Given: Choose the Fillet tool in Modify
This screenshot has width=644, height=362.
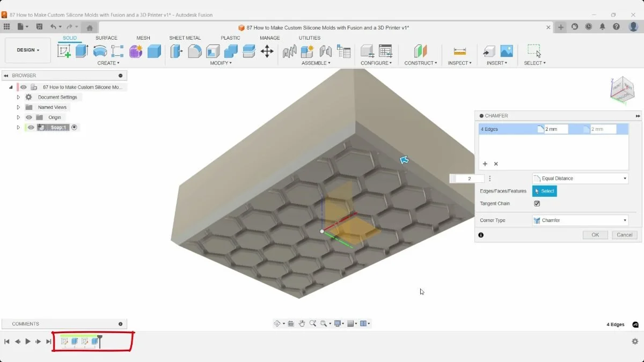Looking at the screenshot, I should point(195,51).
